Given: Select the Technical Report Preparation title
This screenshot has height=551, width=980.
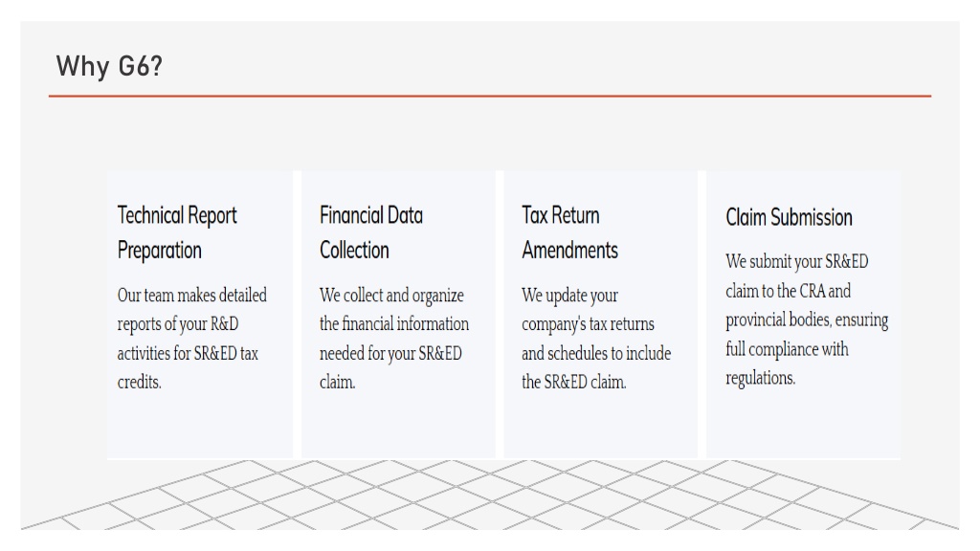Looking at the screenshot, I should point(177,232).
